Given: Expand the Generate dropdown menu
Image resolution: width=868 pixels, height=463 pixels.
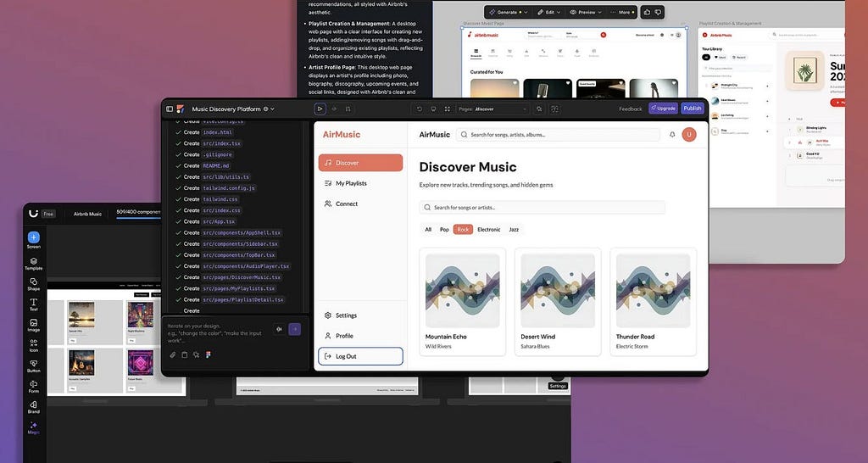Looking at the screenshot, I should [x=509, y=13].
